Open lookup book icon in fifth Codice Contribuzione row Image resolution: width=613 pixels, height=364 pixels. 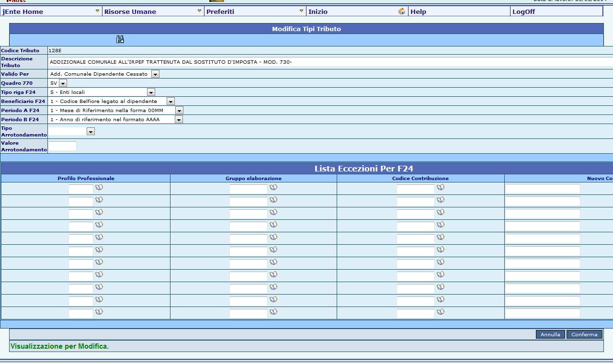point(441,238)
